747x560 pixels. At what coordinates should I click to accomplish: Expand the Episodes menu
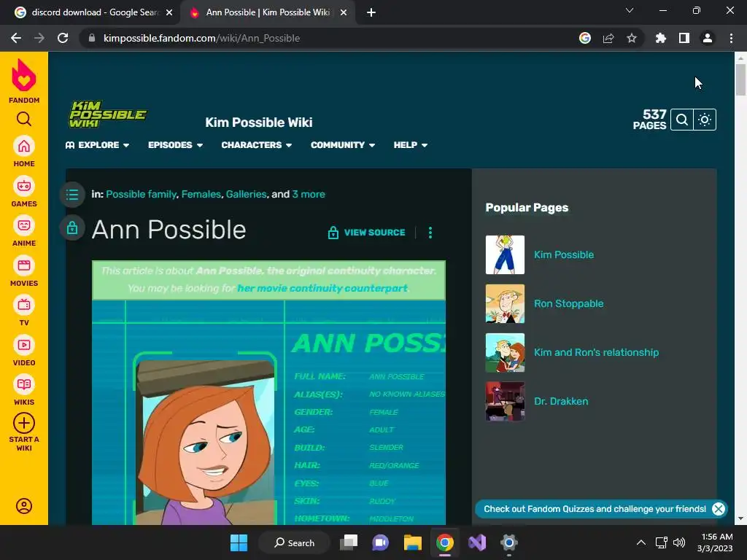[175, 145]
